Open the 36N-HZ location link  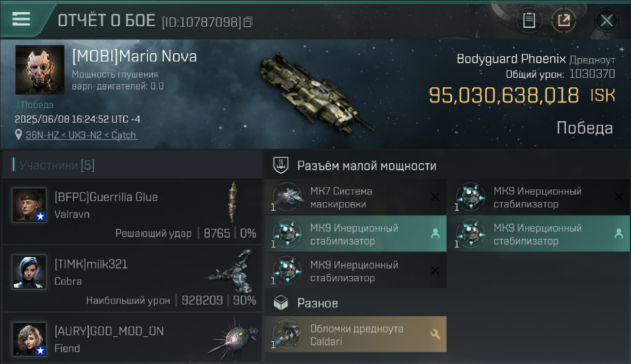[82, 135]
